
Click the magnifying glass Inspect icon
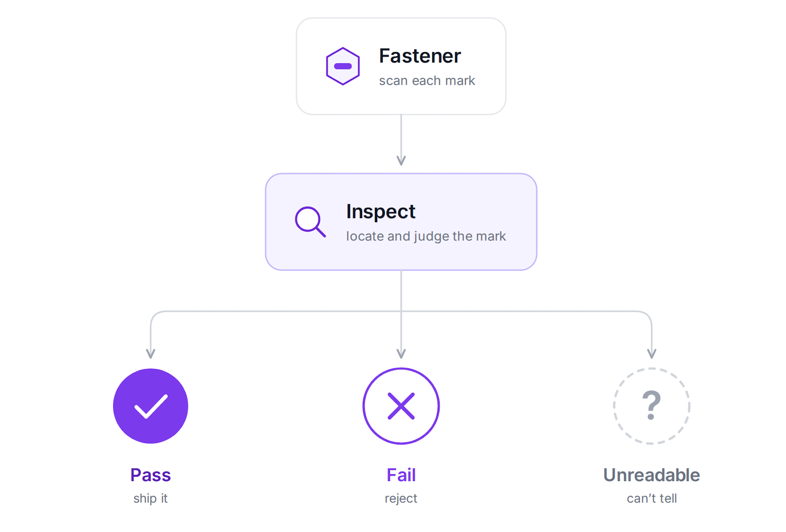(310, 222)
